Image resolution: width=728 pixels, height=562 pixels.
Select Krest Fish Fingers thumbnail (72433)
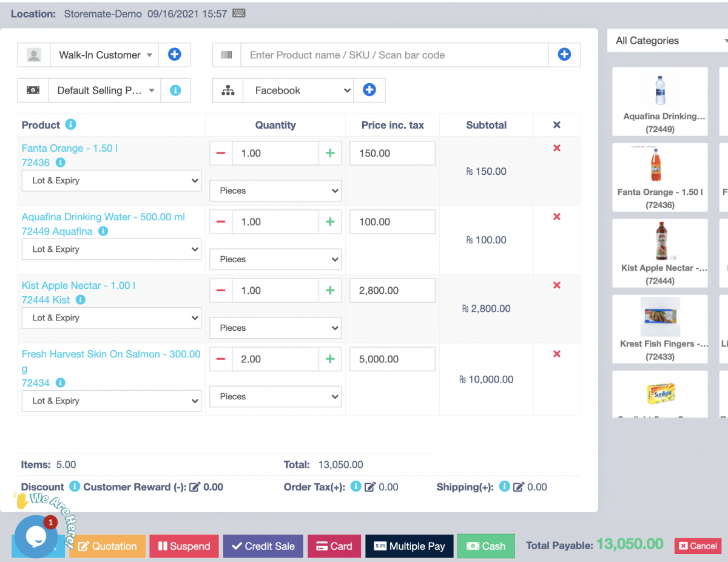[x=660, y=329]
